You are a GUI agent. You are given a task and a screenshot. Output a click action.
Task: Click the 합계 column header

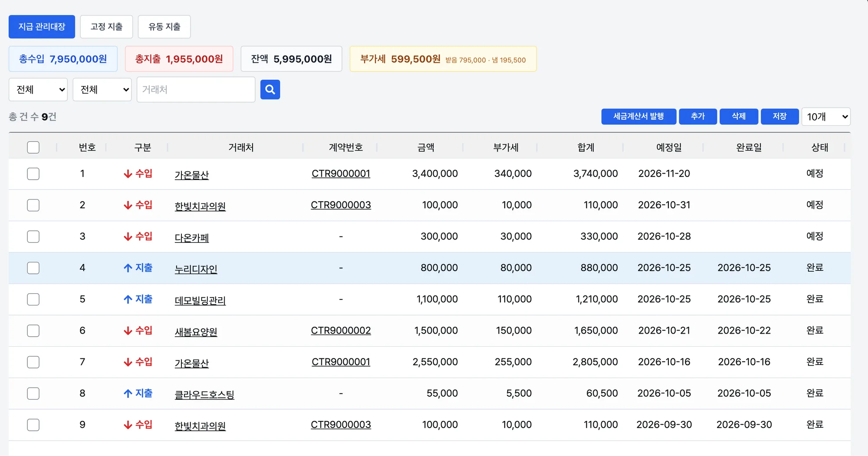tap(586, 148)
